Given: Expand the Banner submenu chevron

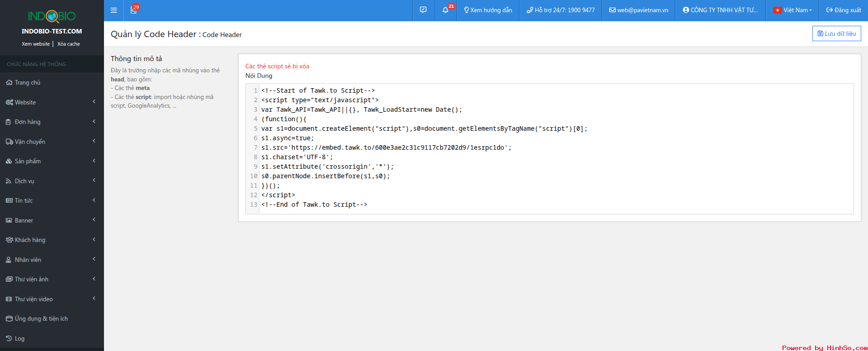Looking at the screenshot, I should click(94, 220).
